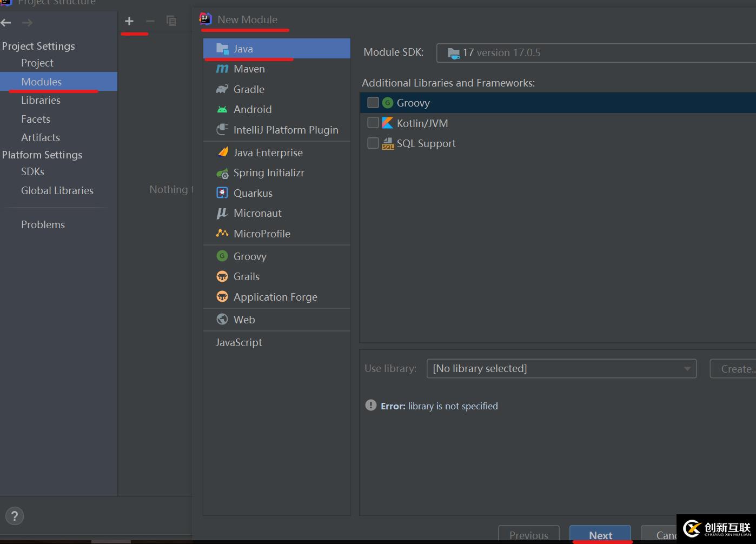
Task: Select Maven module type label
Action: coord(249,69)
